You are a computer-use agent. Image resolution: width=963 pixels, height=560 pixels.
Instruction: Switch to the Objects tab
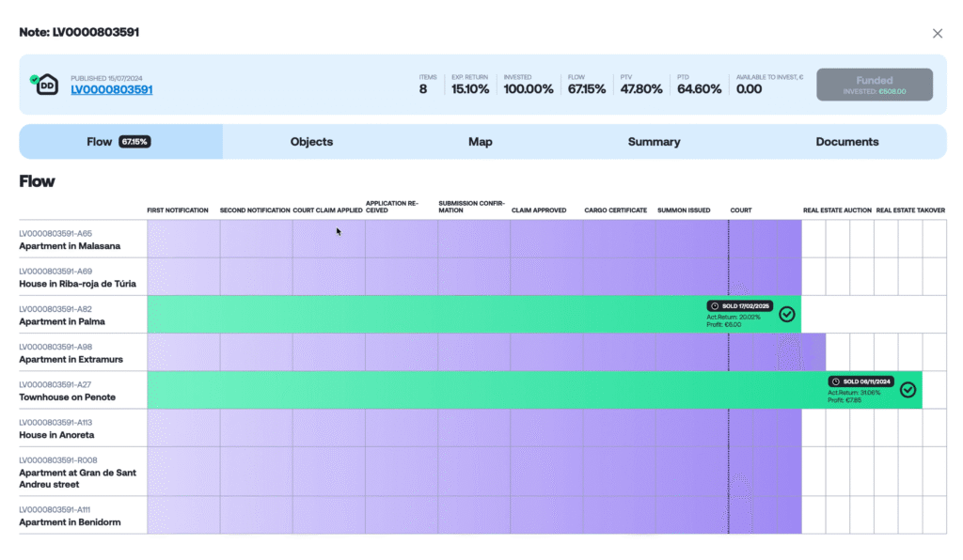click(x=311, y=142)
